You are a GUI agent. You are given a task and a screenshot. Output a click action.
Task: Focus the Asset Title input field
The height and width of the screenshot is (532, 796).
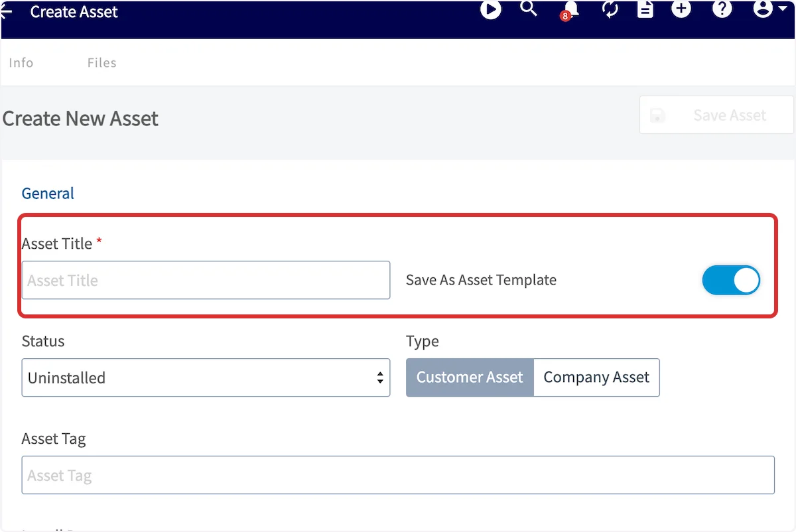[x=206, y=280]
